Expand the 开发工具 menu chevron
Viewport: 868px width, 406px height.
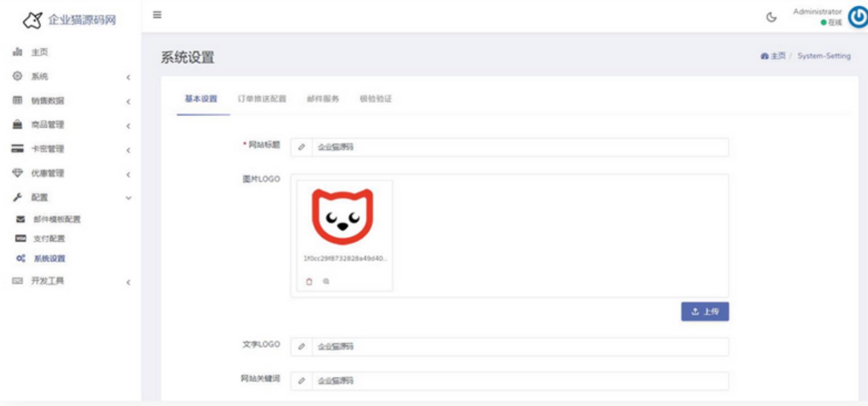[x=128, y=282]
